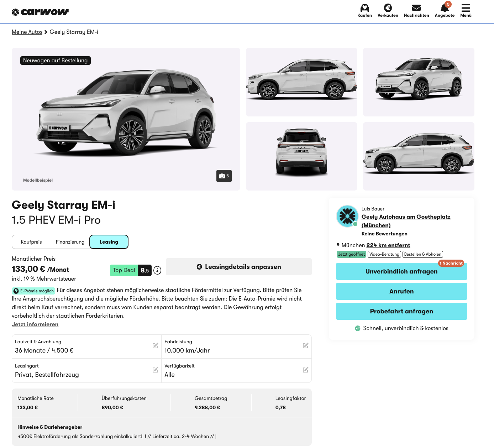Select the Leasing tab
This screenshot has height=448, width=494.
(x=109, y=242)
